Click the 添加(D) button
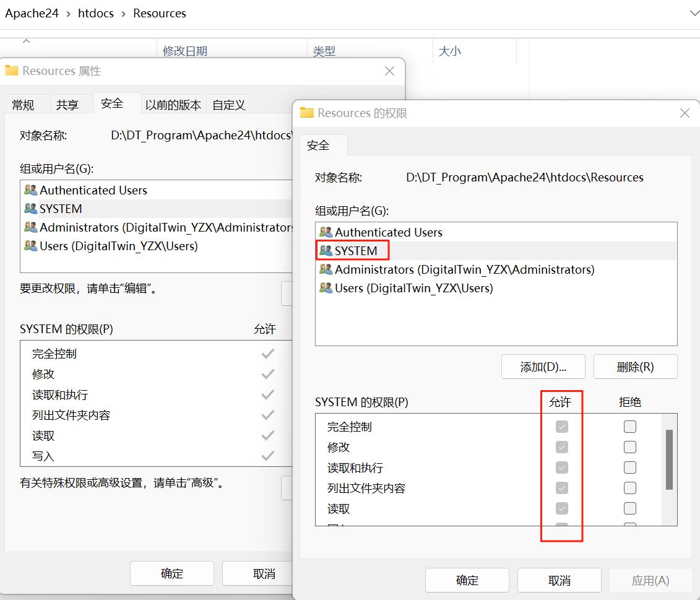 [x=542, y=367]
